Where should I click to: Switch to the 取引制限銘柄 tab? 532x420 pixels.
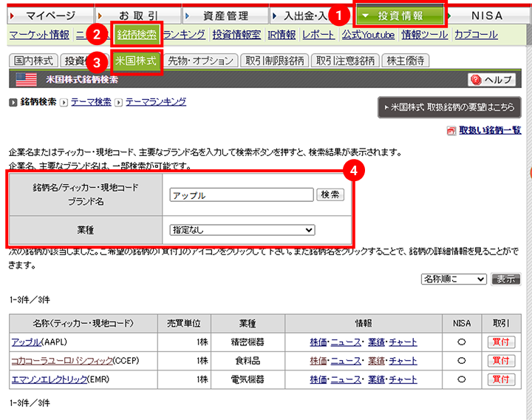point(274,61)
